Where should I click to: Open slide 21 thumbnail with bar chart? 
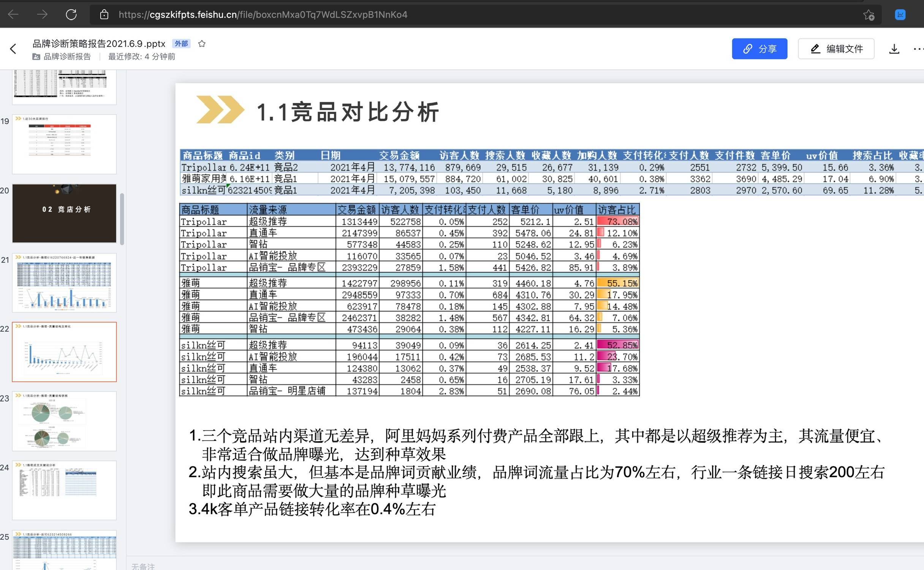(x=64, y=283)
